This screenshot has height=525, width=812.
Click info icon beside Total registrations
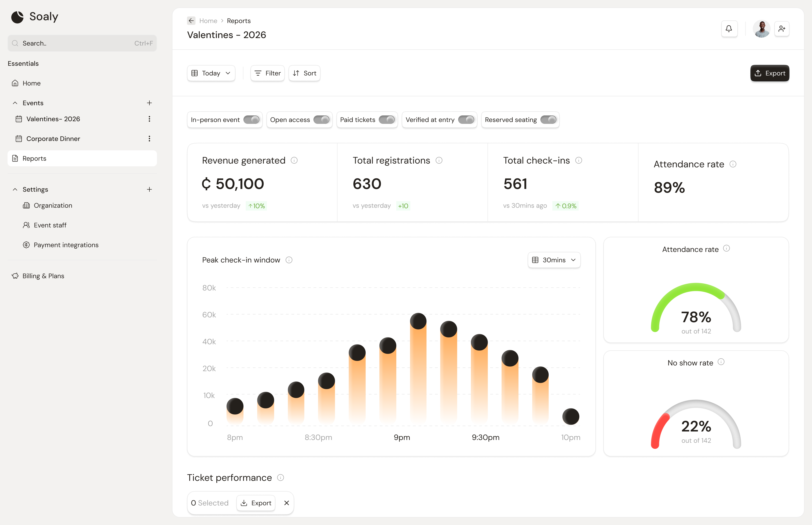pyautogui.click(x=439, y=161)
